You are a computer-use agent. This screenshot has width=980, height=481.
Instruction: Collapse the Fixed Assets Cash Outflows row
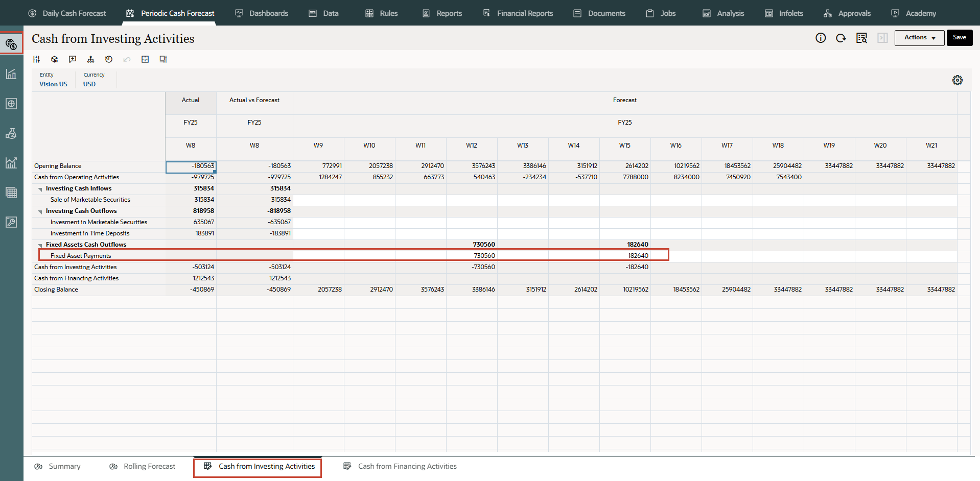(x=40, y=245)
